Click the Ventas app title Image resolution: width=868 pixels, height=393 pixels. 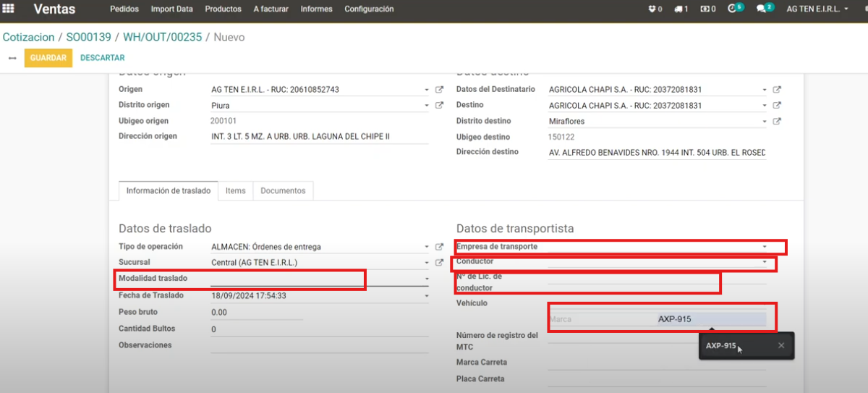(x=54, y=9)
